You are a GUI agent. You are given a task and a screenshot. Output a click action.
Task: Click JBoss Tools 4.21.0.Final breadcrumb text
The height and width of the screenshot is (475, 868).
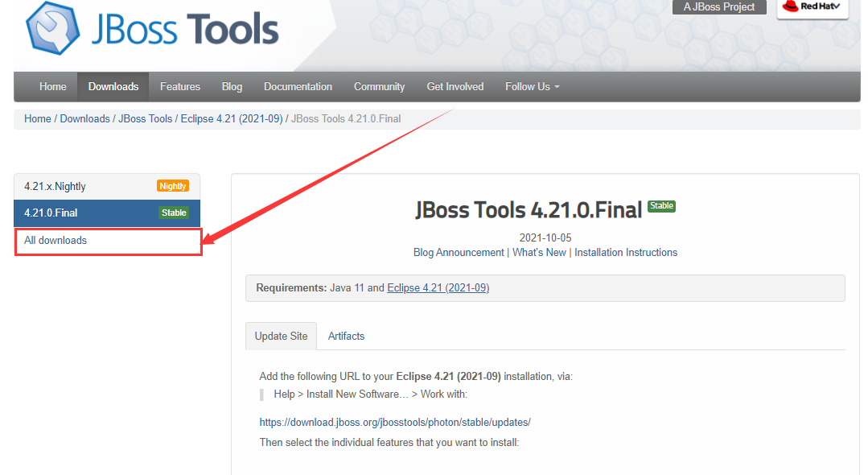pos(346,118)
